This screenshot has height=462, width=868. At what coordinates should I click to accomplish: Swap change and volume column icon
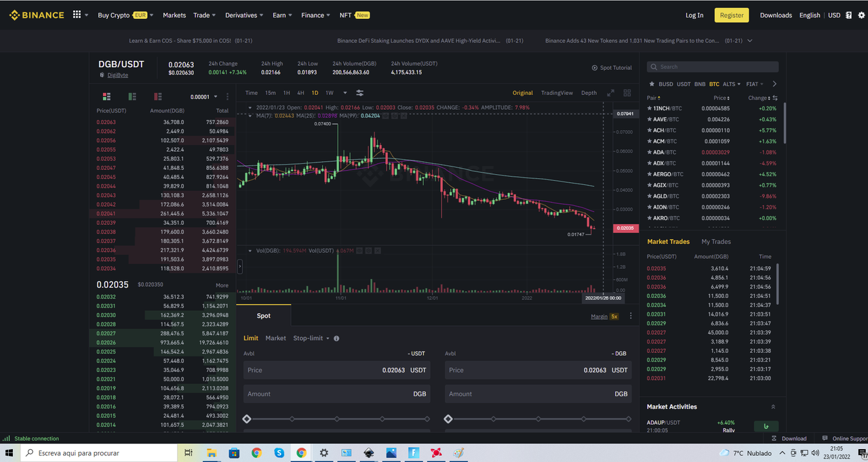(x=775, y=98)
